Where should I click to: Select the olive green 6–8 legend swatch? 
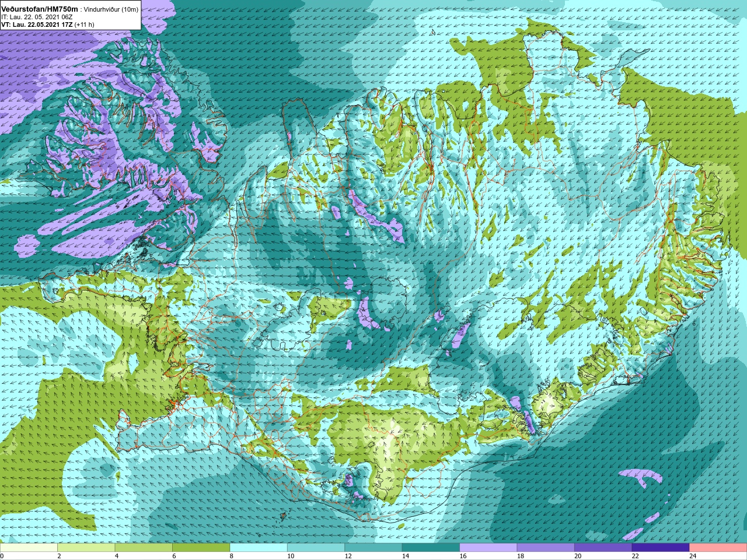click(x=201, y=548)
